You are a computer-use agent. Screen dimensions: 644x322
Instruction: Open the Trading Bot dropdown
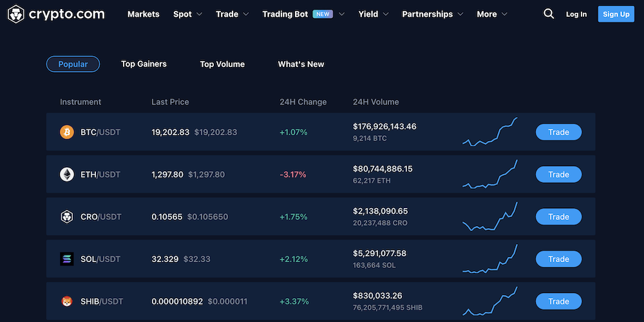(303, 14)
